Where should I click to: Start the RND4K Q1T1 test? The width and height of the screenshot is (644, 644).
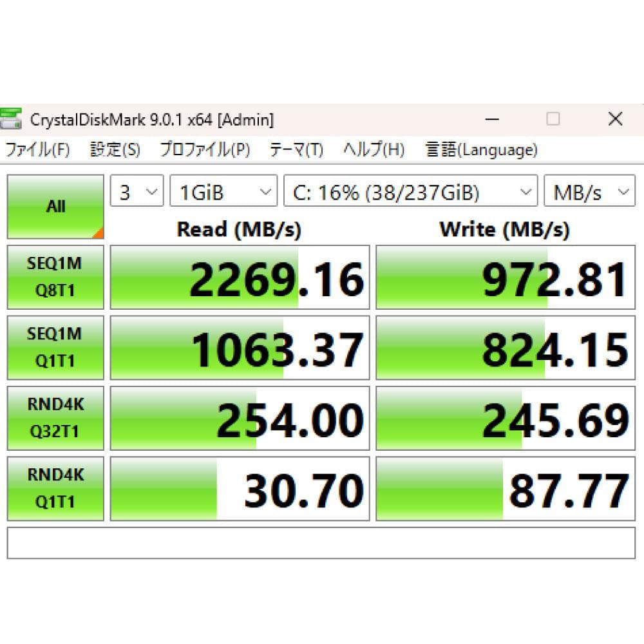click(55, 488)
